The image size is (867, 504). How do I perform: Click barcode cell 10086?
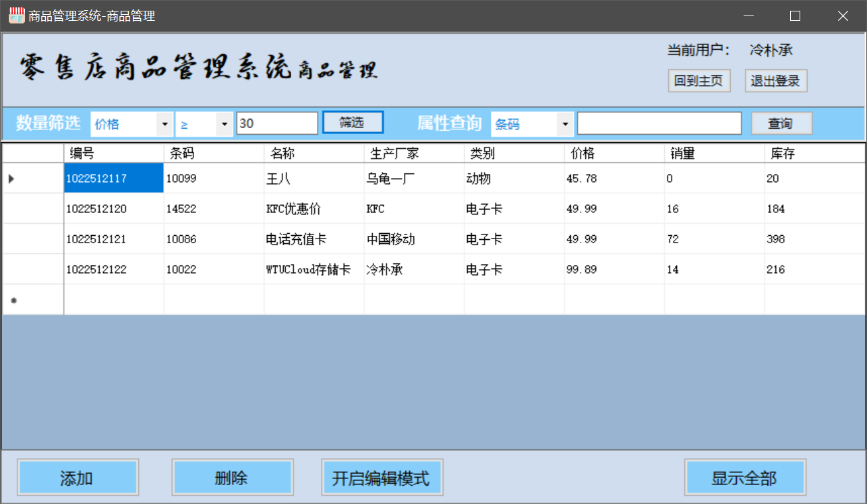(x=214, y=239)
